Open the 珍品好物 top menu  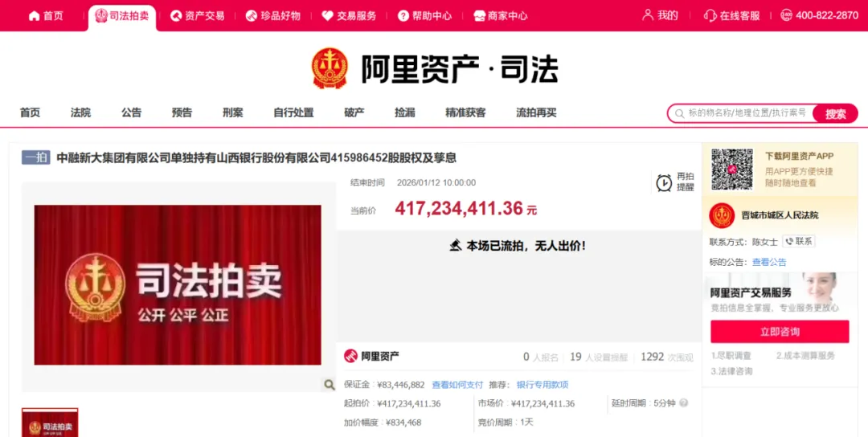point(273,15)
